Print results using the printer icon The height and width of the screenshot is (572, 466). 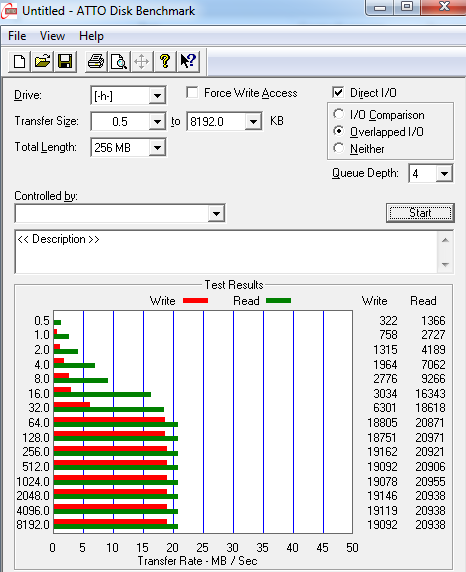(96, 61)
